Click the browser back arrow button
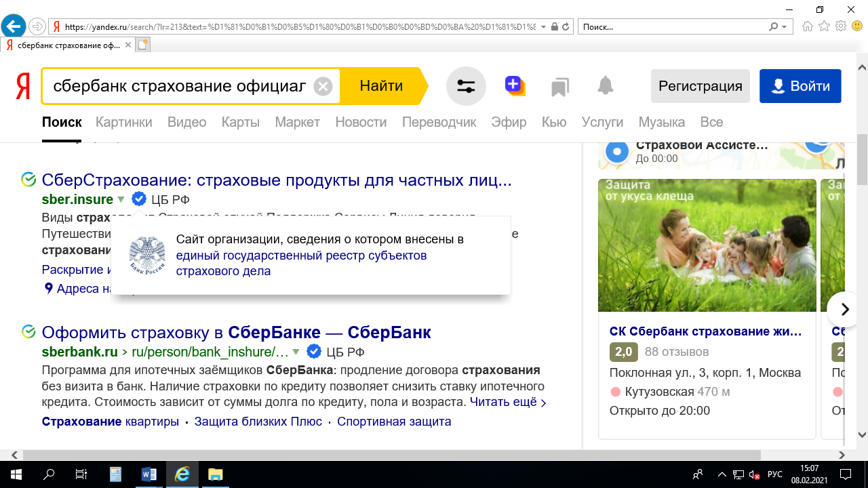The width and height of the screenshot is (868, 488). coord(13,26)
